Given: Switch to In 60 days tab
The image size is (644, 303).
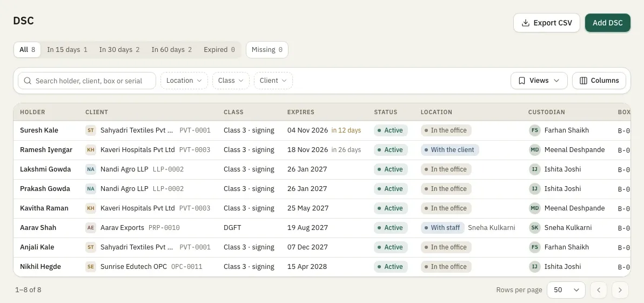Looking at the screenshot, I should coord(172,50).
